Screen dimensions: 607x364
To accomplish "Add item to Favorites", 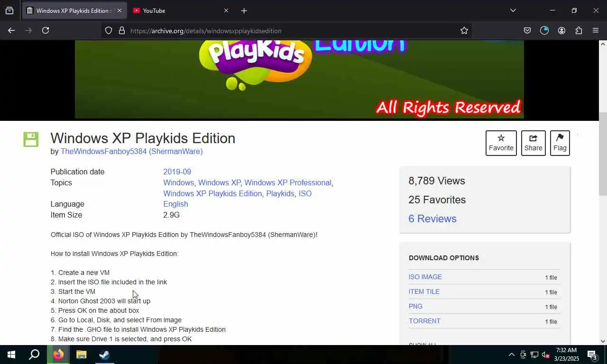I will [501, 143].
